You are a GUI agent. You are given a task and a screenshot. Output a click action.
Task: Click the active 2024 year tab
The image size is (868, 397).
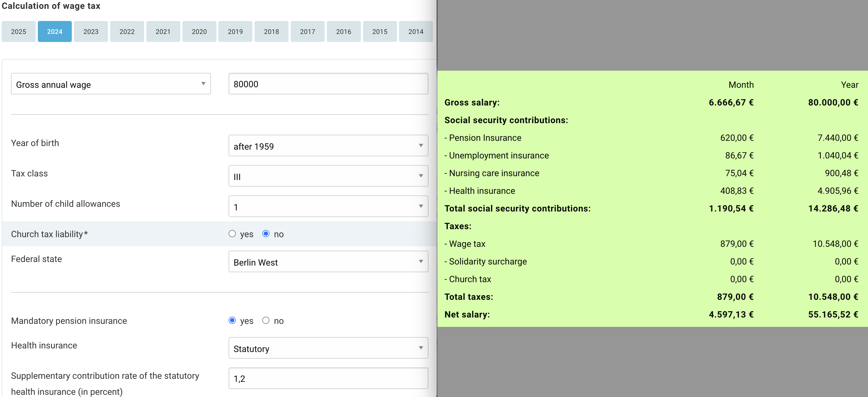click(55, 32)
